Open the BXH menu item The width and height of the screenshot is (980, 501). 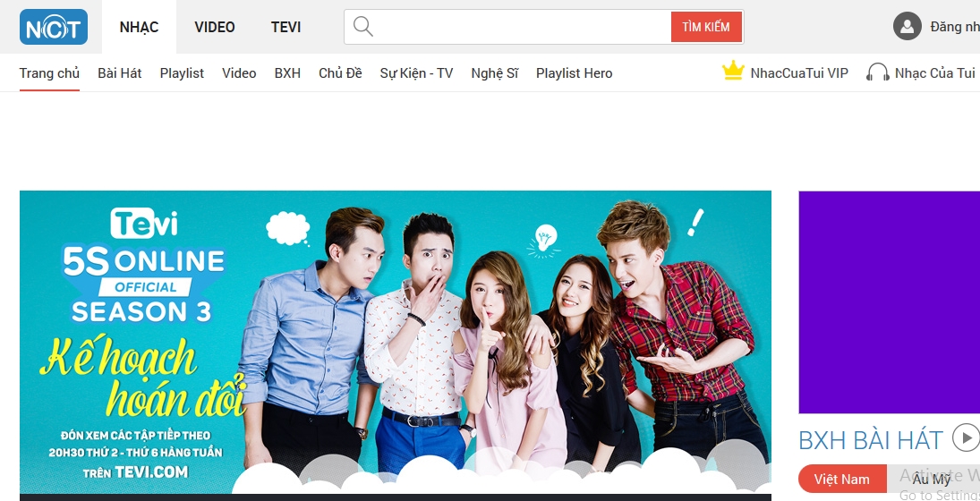point(287,73)
